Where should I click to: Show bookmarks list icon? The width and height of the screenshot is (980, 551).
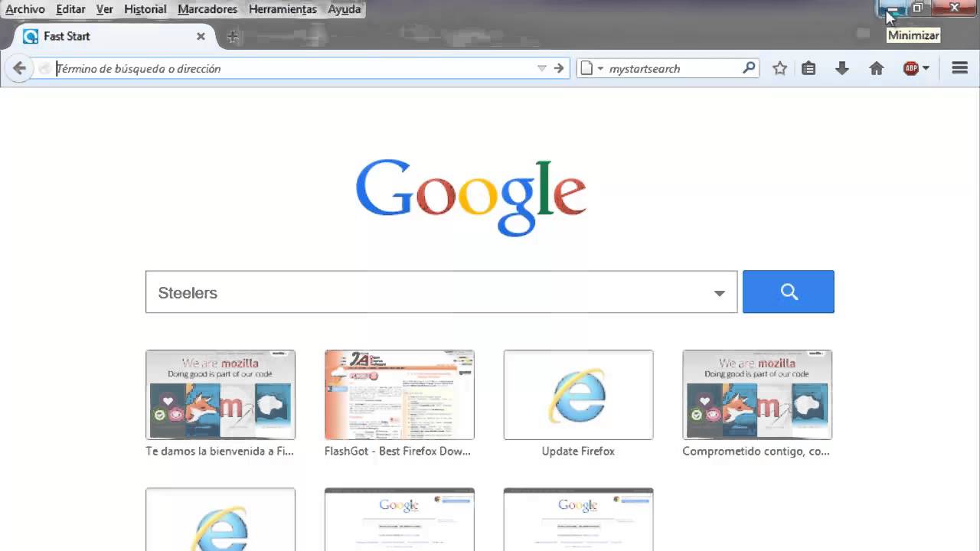point(808,68)
